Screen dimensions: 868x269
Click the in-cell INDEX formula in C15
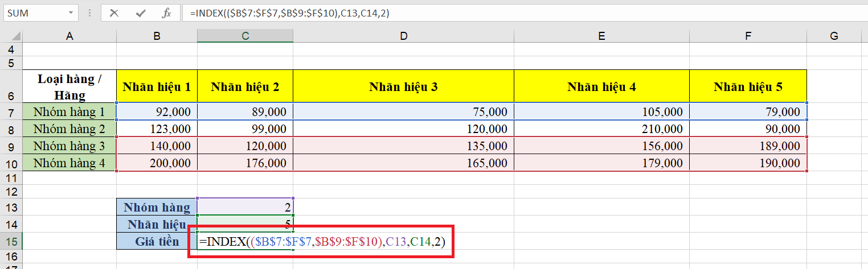(x=322, y=241)
